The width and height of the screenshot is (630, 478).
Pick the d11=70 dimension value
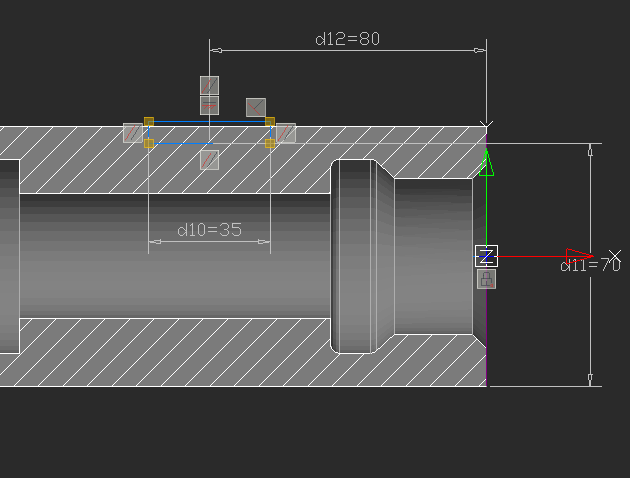click(590, 266)
